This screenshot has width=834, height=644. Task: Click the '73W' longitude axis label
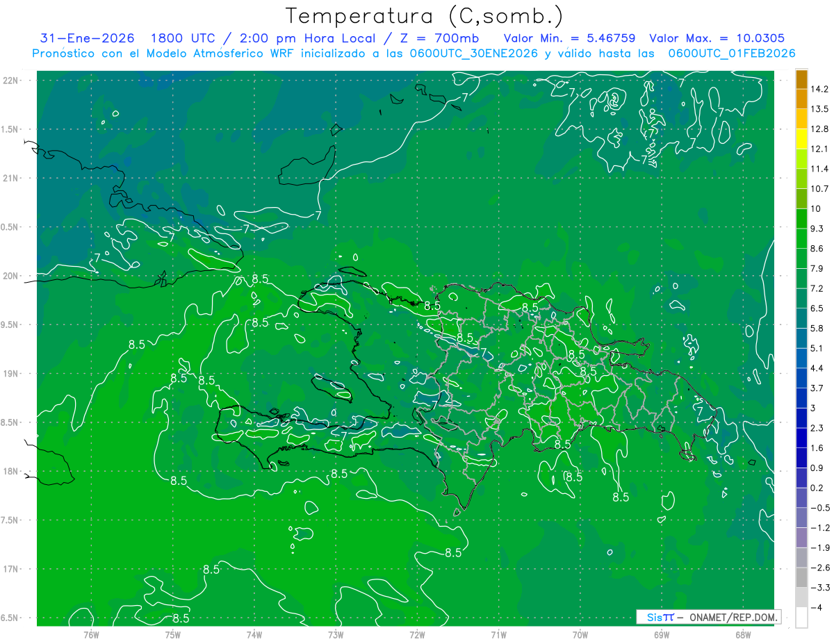(x=336, y=634)
